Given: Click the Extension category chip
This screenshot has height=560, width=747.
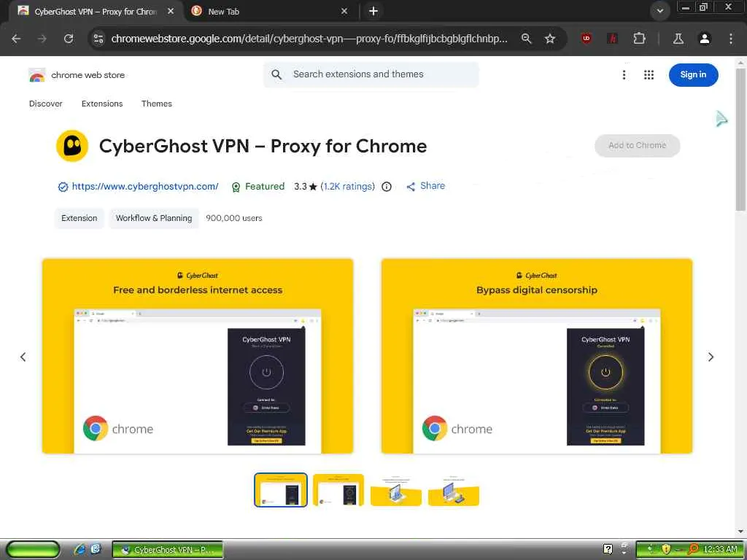Looking at the screenshot, I should (x=79, y=218).
